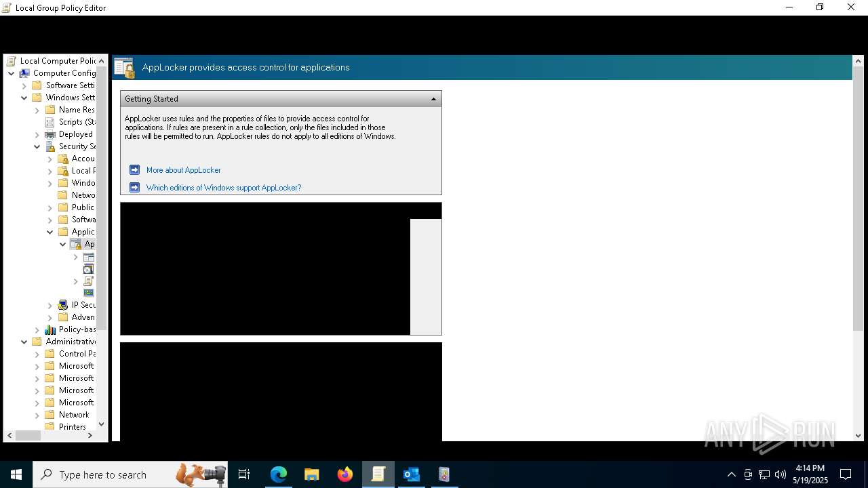868x488 pixels.
Task: Click the Local Policies locked folder icon
Action: pyautogui.click(x=63, y=171)
